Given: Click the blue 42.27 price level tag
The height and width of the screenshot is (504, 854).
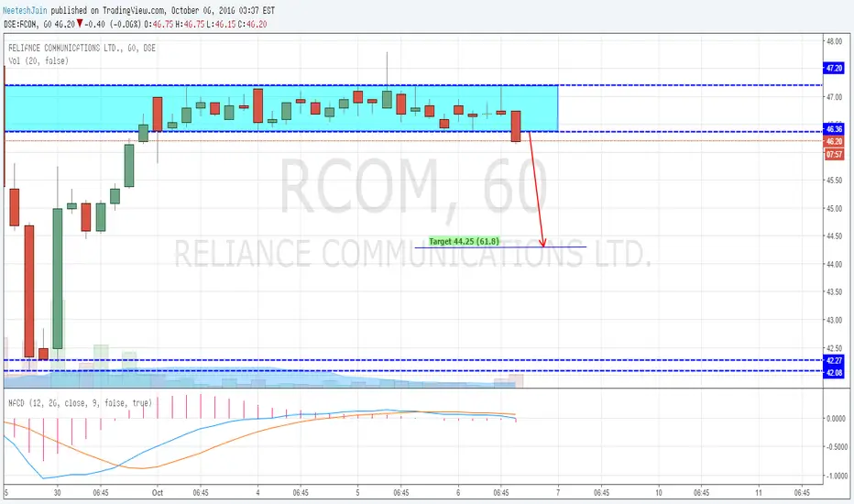Looking at the screenshot, I should click(834, 361).
